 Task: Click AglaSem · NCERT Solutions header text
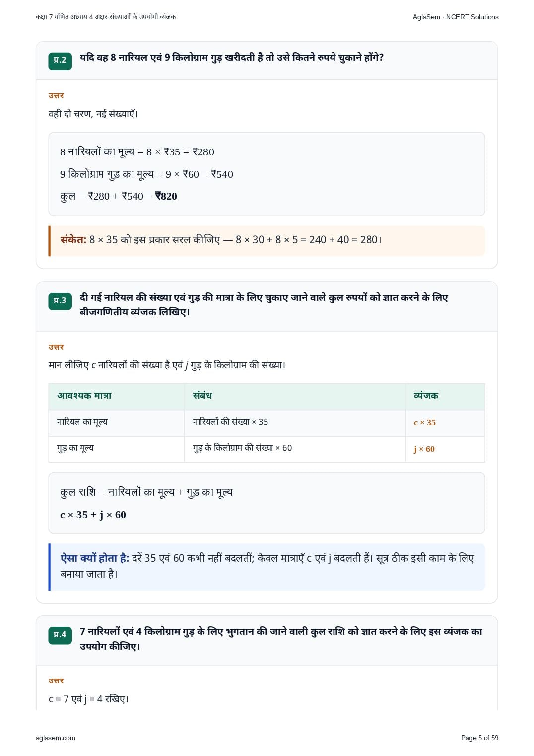click(456, 17)
